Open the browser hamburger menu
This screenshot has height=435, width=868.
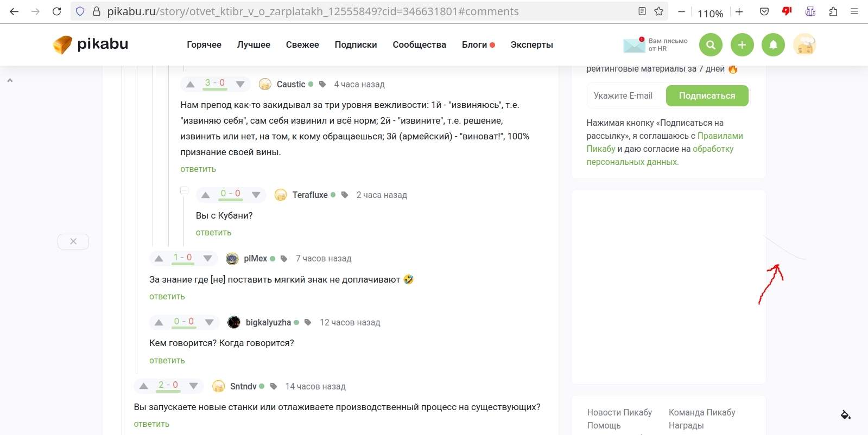pos(854,11)
